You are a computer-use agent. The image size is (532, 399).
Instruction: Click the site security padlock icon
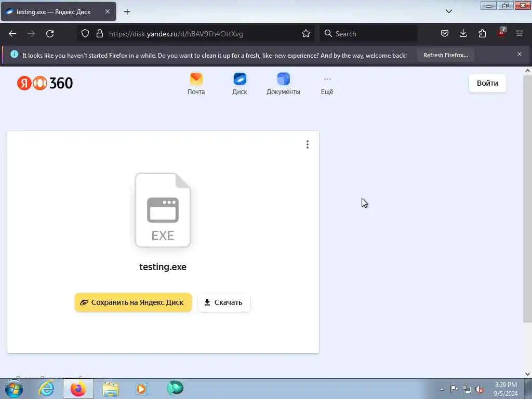[99, 33]
